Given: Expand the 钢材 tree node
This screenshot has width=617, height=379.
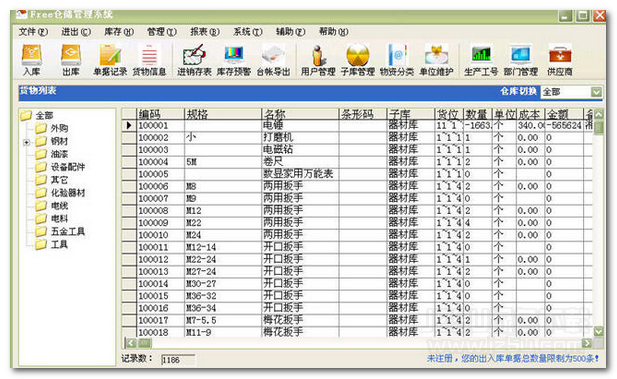Looking at the screenshot, I should pos(27,142).
